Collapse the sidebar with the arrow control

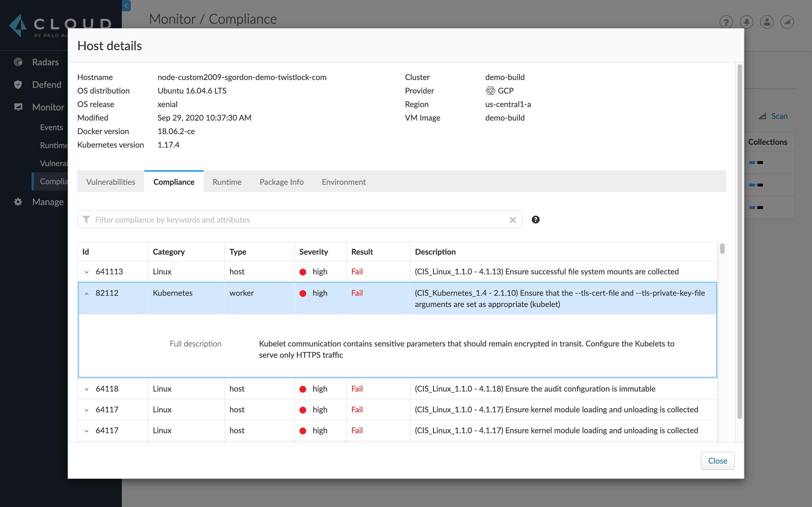126,6
